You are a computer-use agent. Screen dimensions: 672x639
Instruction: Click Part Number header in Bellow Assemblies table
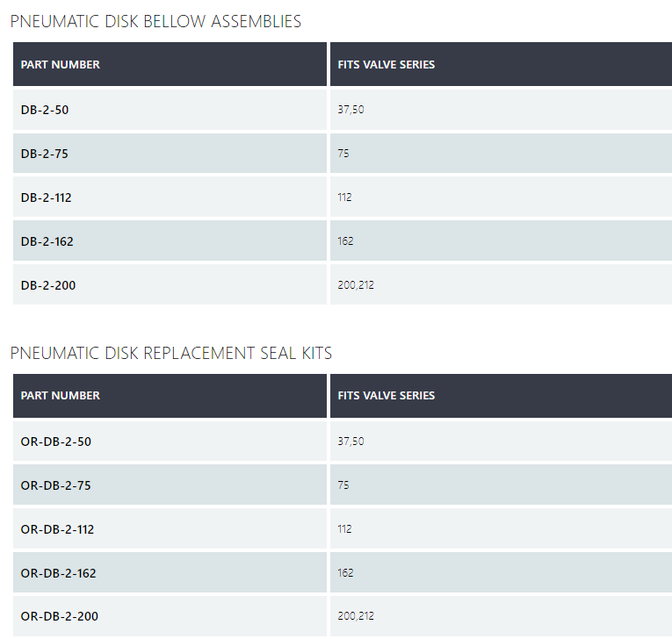[x=61, y=64]
